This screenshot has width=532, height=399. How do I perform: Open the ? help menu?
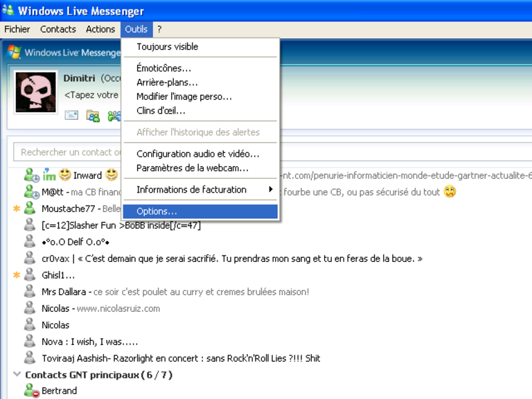[159, 29]
